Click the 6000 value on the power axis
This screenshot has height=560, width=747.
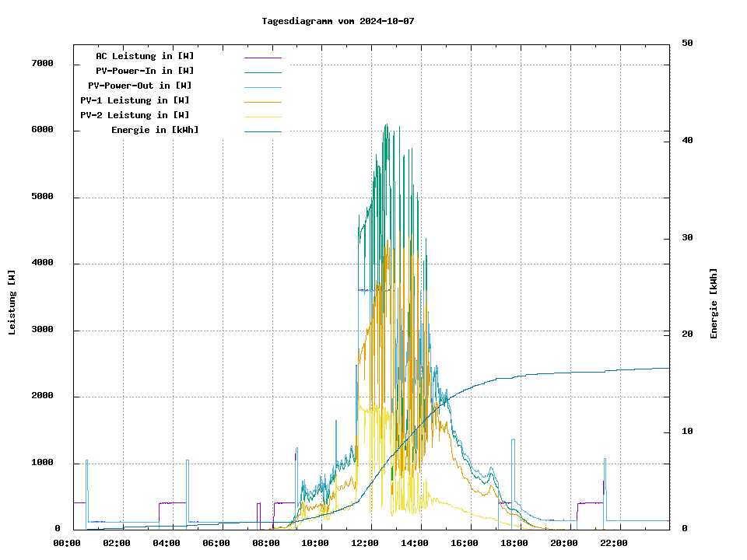click(42, 130)
